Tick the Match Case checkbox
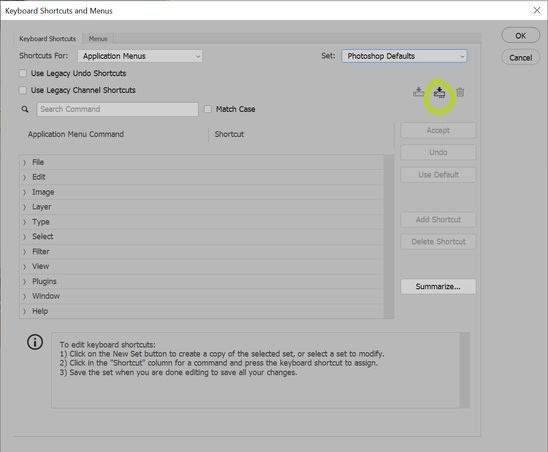 click(208, 109)
